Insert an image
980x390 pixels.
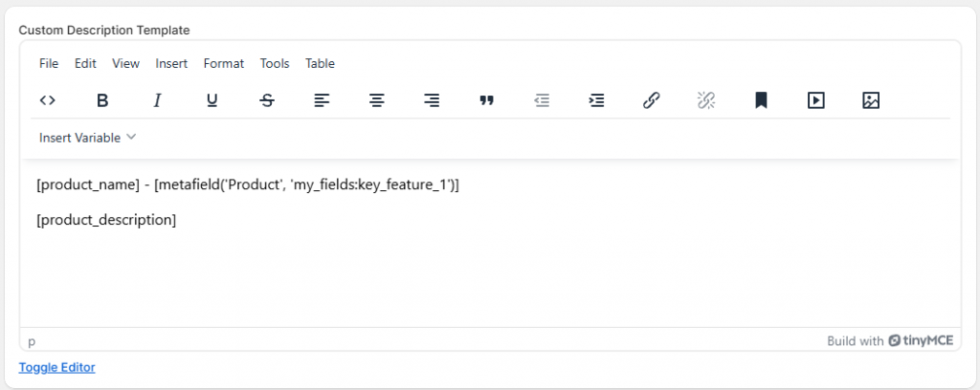click(x=871, y=99)
